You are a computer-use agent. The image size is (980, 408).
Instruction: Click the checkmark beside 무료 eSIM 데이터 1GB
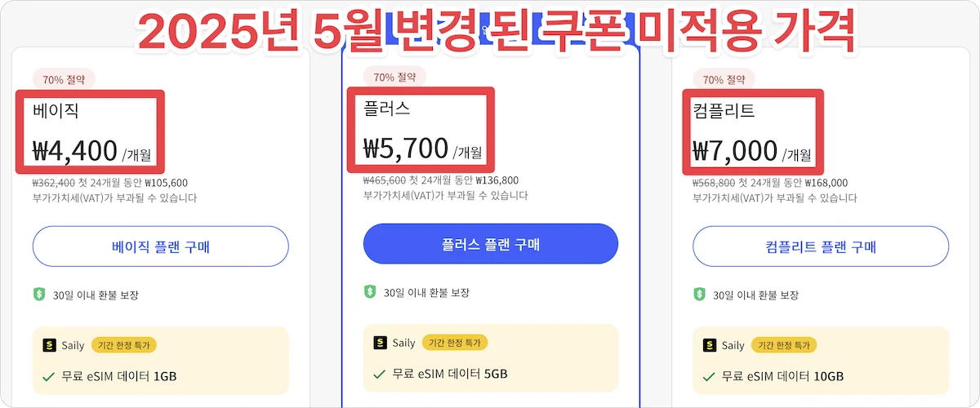point(49,376)
